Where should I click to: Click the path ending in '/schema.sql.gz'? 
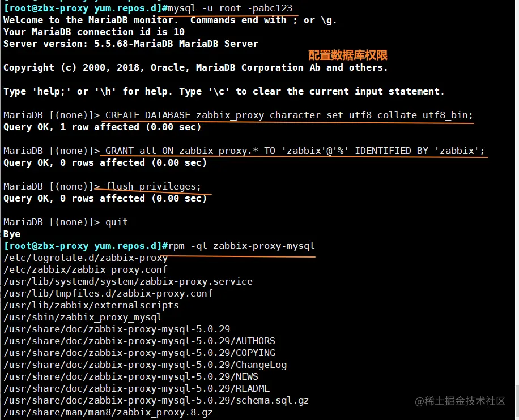[156, 401]
